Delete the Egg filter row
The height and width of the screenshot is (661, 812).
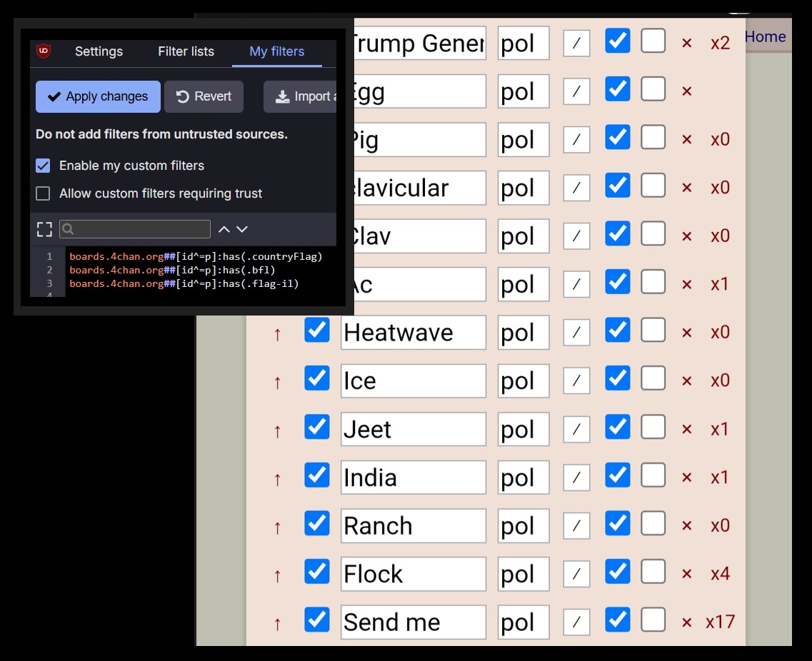[687, 91]
